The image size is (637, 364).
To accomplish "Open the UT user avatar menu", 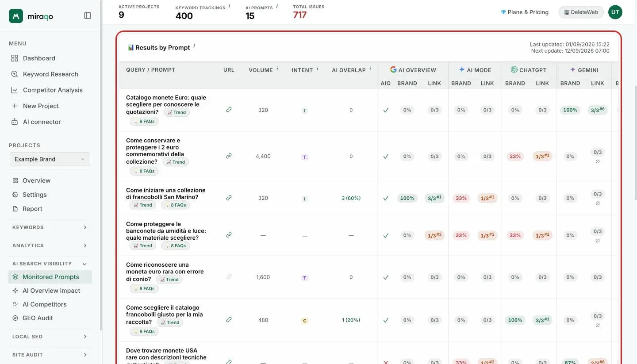I will 615,12.
